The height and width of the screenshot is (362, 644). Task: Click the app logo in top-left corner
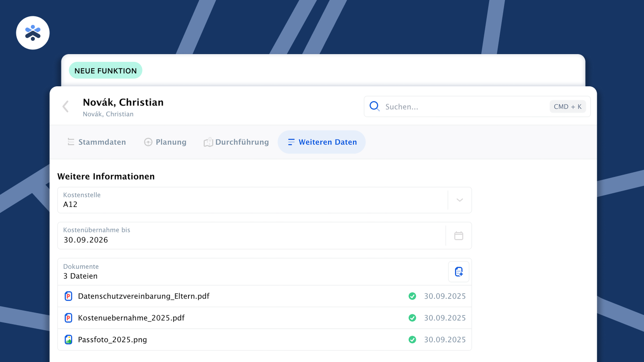(x=33, y=33)
